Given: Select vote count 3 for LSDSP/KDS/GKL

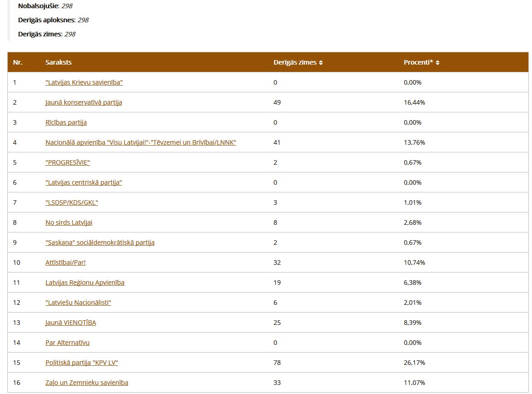Looking at the screenshot, I should click(x=275, y=202).
